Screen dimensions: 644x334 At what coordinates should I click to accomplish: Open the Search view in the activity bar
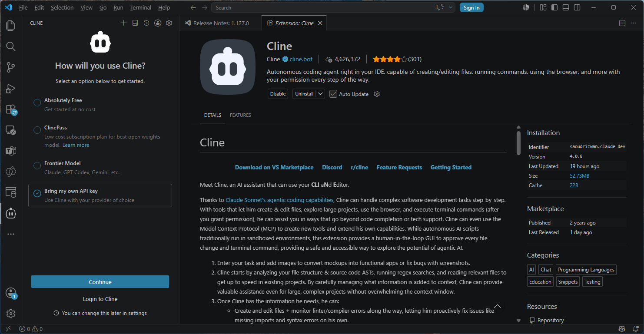(11, 46)
